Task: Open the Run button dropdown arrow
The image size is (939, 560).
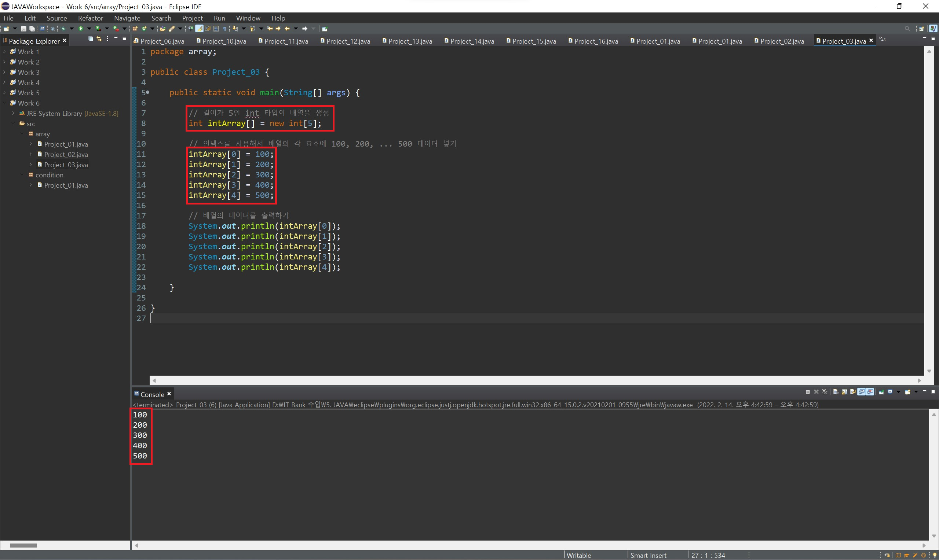Action: tap(89, 29)
